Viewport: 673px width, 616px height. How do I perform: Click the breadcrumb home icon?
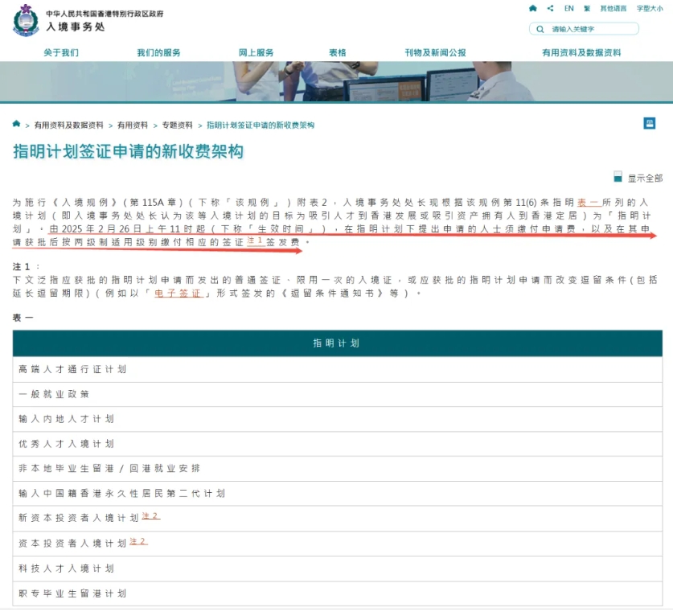[x=16, y=124]
